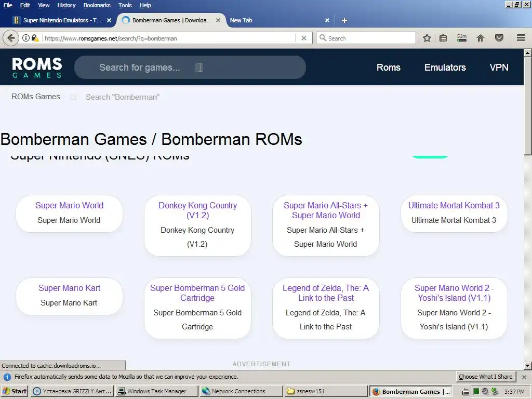
Task: Click the scrollbar down arrow
Action: [527, 366]
